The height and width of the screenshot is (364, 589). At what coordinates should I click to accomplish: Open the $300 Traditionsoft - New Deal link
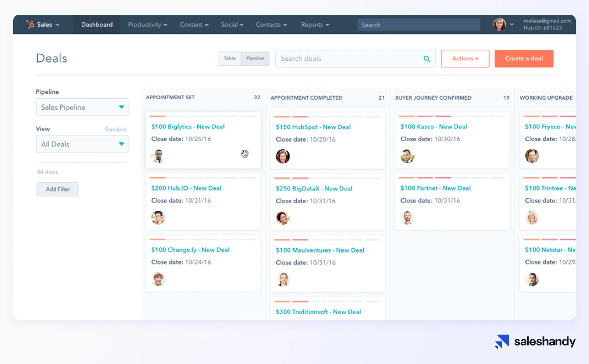pyautogui.click(x=318, y=312)
